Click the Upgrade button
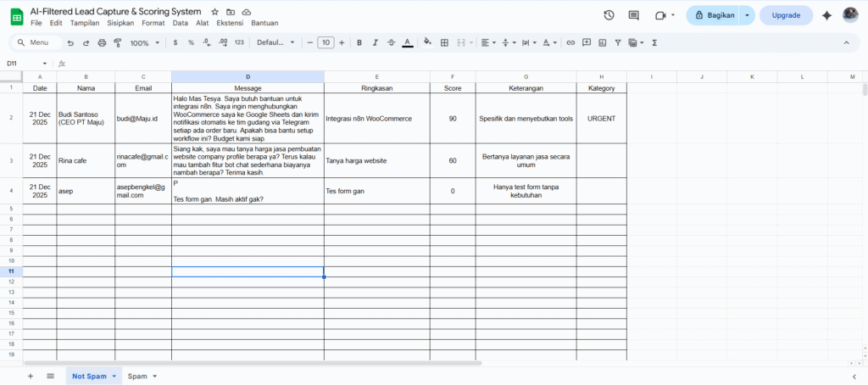The width and height of the screenshot is (868, 385). click(785, 15)
